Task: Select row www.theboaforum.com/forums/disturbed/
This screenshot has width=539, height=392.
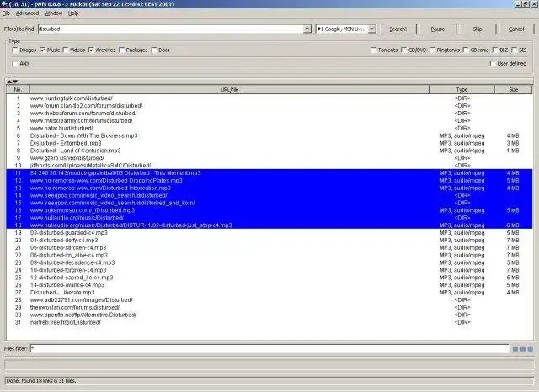Action: tap(269, 114)
